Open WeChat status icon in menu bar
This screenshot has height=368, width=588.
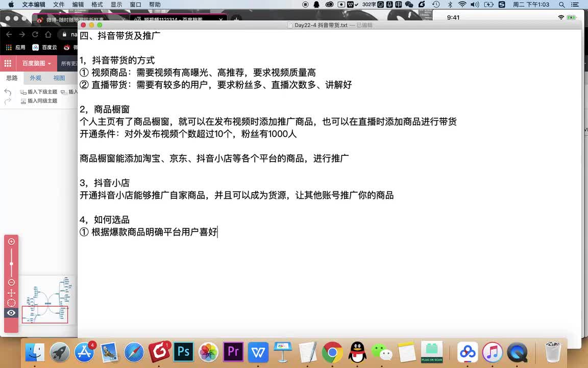(409, 5)
